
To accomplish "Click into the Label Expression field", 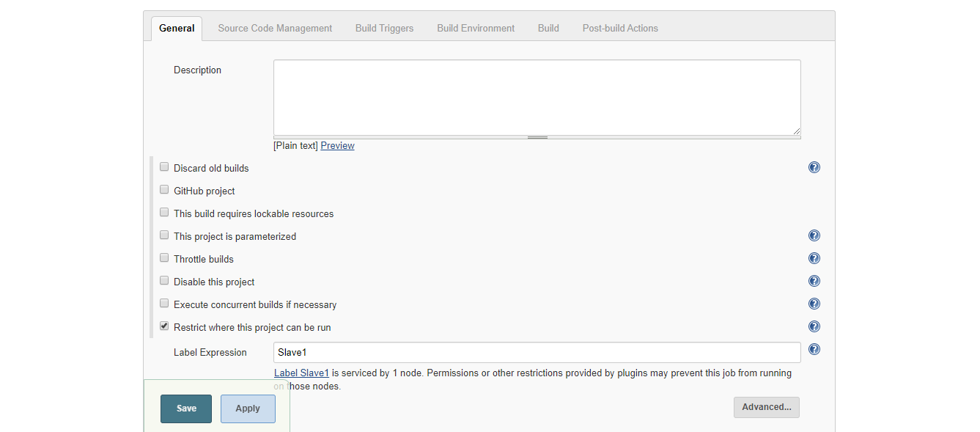I will [537, 352].
